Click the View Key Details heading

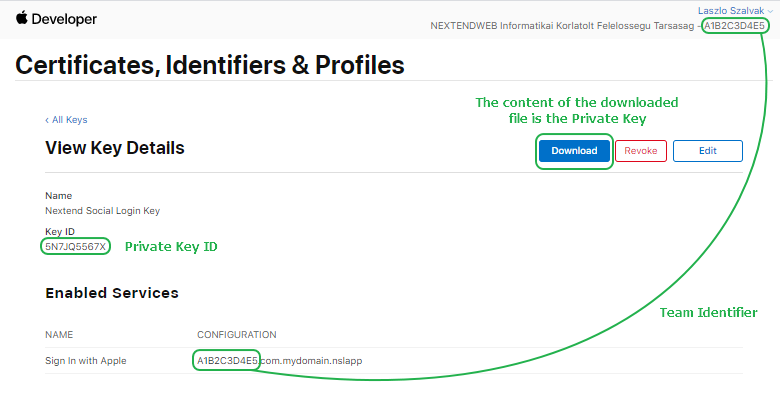tap(115, 148)
